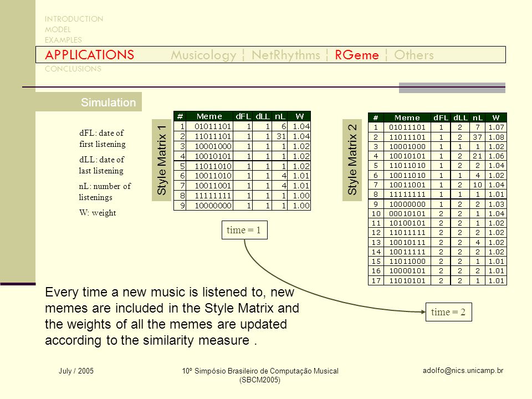Select meme 11111111 in Style Matrix 1

pyautogui.click(x=213, y=196)
